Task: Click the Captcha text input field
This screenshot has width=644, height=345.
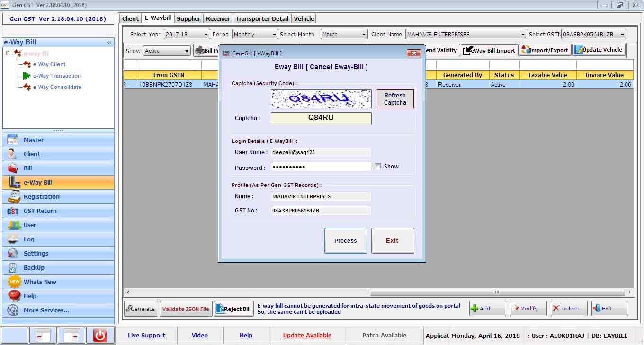Action: pos(321,118)
